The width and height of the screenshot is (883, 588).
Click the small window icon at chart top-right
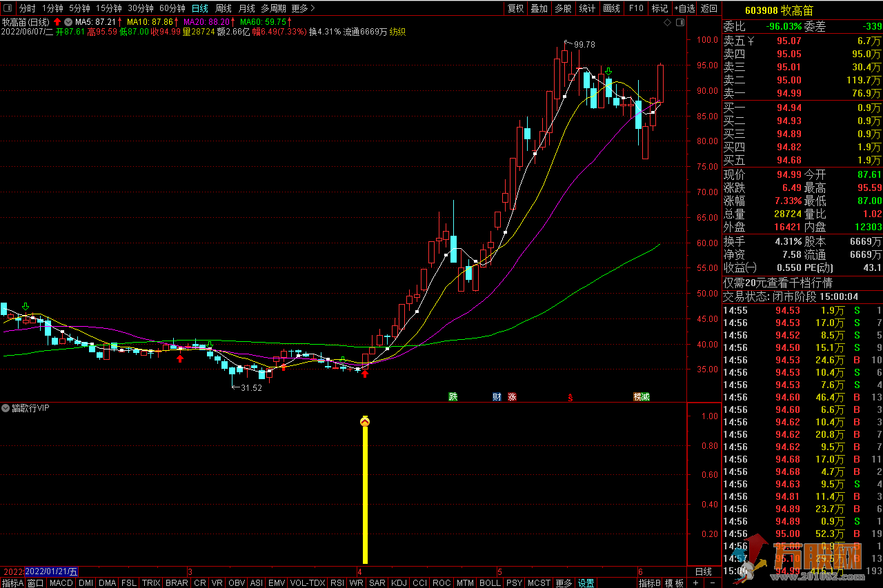(x=679, y=23)
